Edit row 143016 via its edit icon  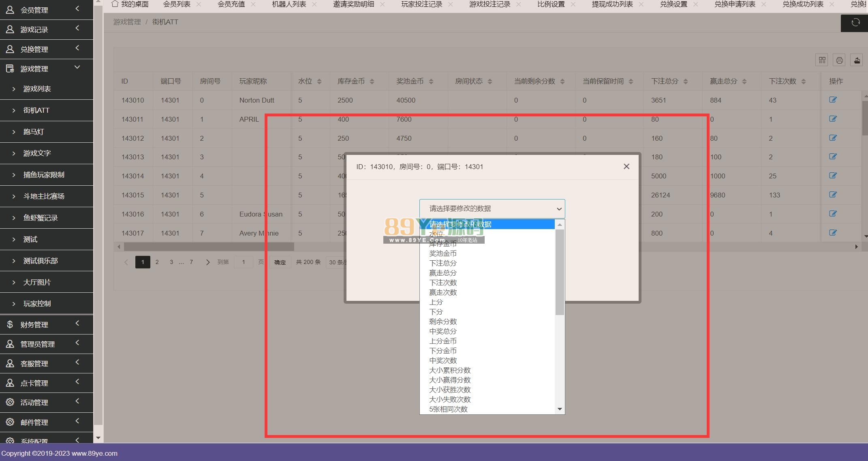[833, 214]
